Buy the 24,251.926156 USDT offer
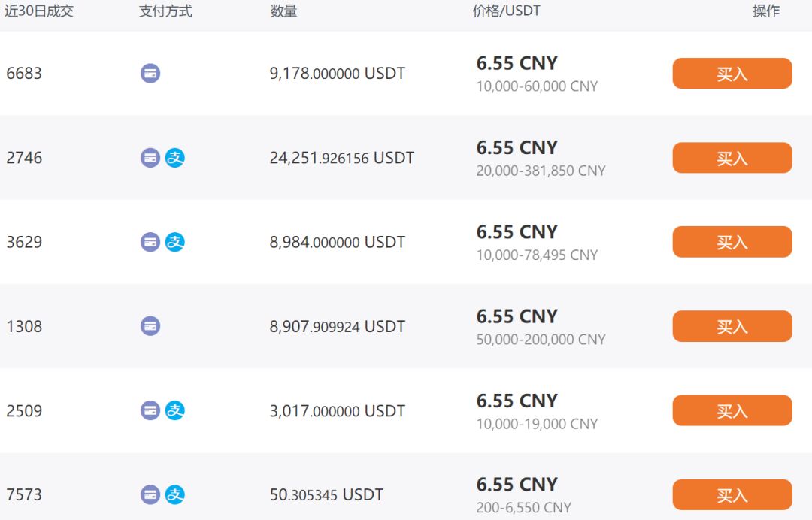 [732, 158]
